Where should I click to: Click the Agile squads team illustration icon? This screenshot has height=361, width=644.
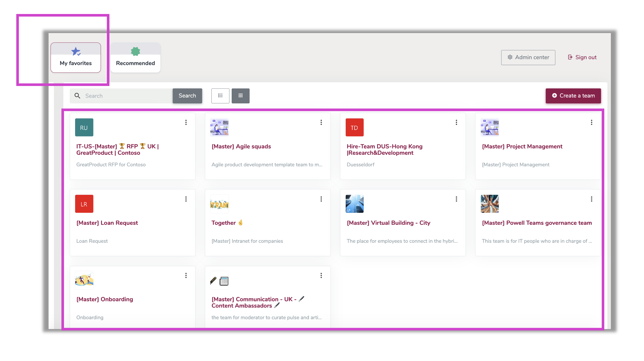point(219,127)
